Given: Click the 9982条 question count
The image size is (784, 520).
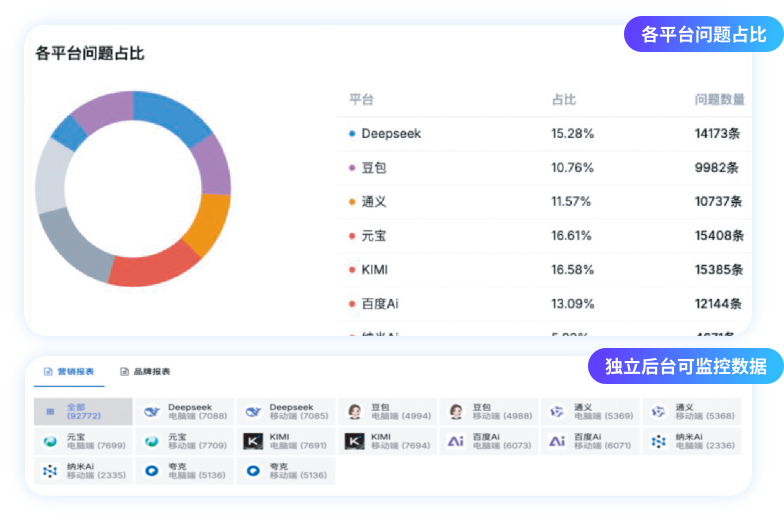Looking at the screenshot, I should (x=716, y=168).
